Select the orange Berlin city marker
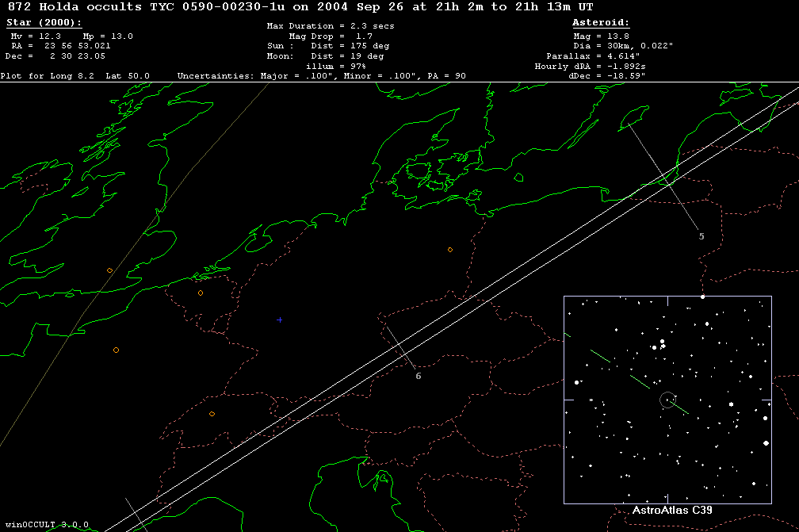This screenshot has width=799, height=532. [x=450, y=250]
